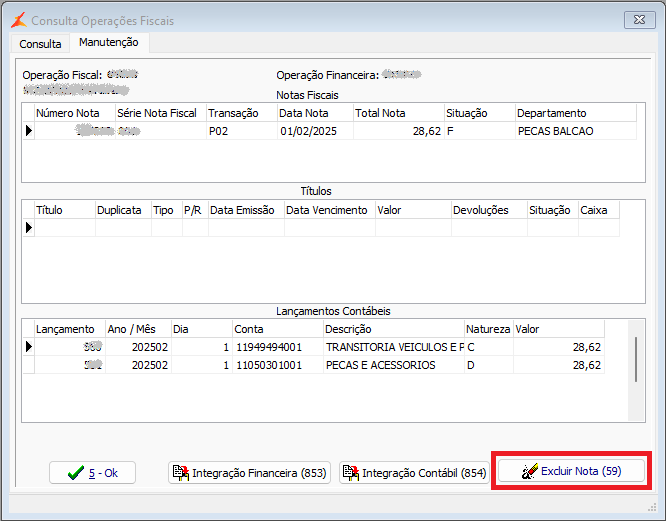This screenshot has height=521, width=666.
Task: Click the Dia column header
Action: coord(202,329)
